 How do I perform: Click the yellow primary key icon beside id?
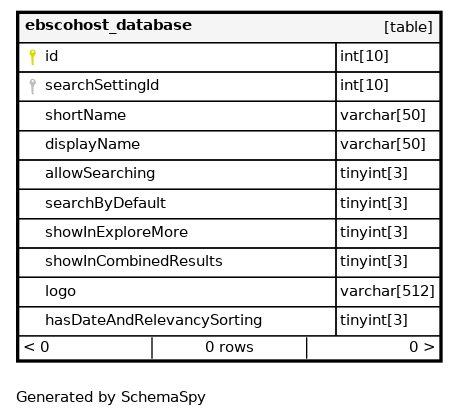tap(32, 57)
